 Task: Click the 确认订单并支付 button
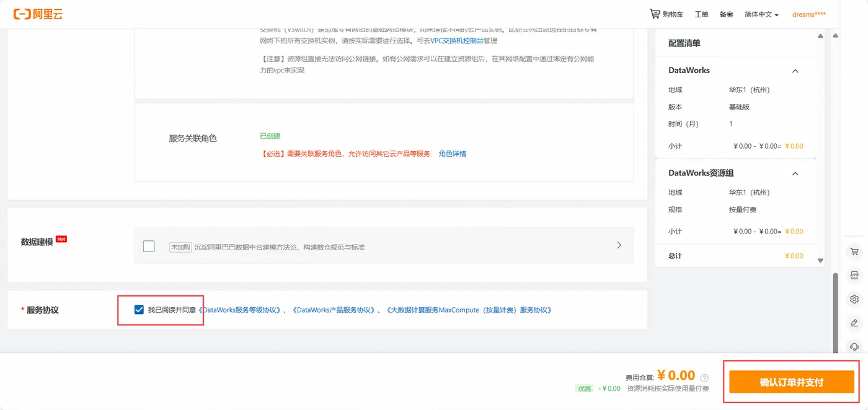click(792, 382)
